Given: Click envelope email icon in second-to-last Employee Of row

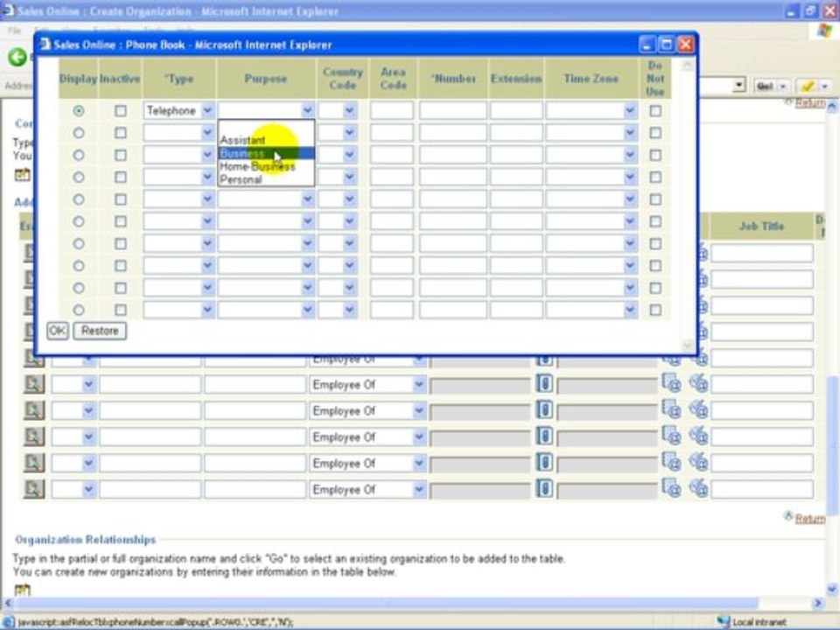Looking at the screenshot, I should (x=698, y=462).
